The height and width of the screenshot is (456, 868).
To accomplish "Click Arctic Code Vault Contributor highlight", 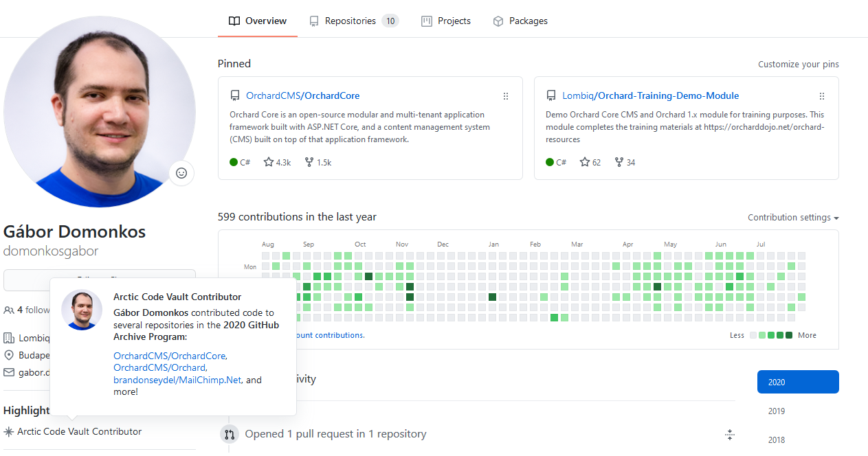I will click(x=80, y=431).
